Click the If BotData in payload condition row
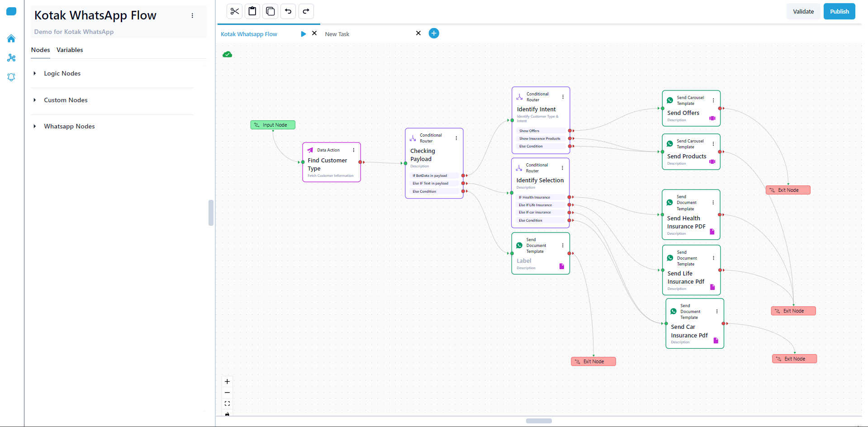Viewport: 868px width, 427px height. (434, 176)
